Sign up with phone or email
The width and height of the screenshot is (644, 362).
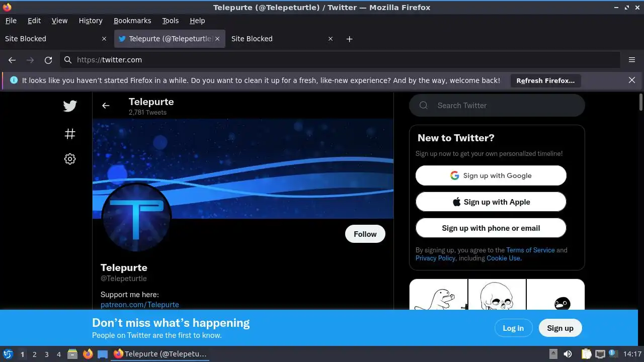[x=491, y=228]
